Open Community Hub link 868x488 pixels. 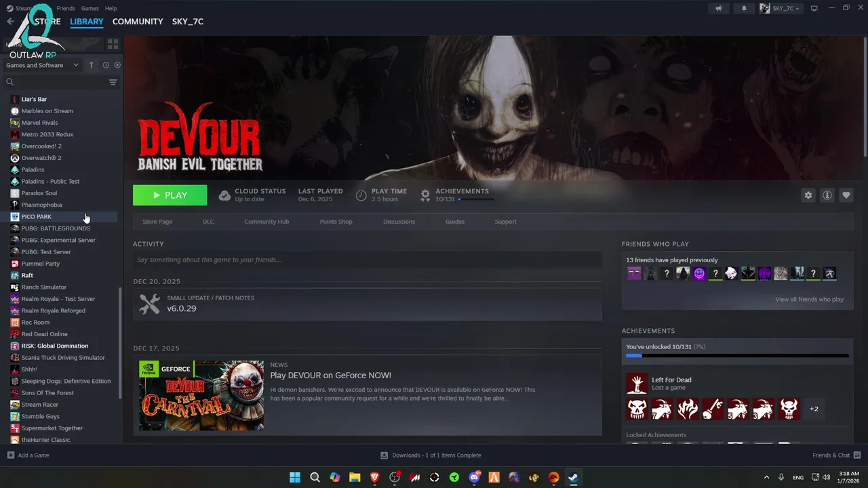[267, 222]
